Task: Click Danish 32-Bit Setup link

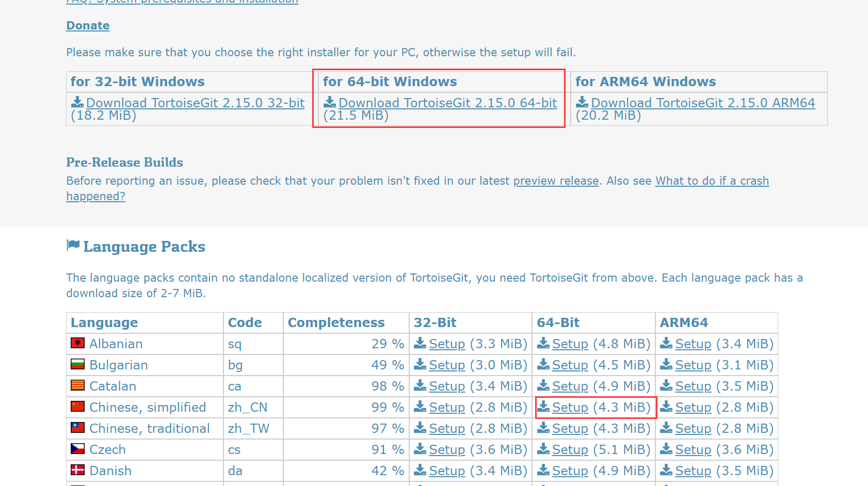Action: pos(447,471)
